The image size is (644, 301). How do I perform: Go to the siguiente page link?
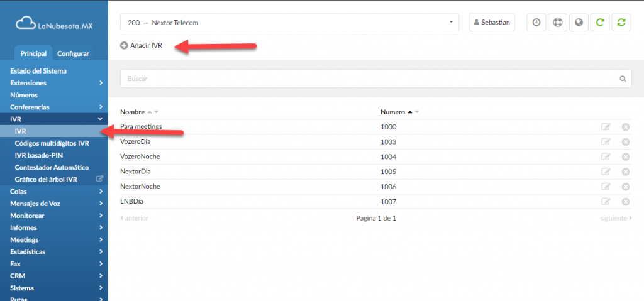click(x=616, y=218)
